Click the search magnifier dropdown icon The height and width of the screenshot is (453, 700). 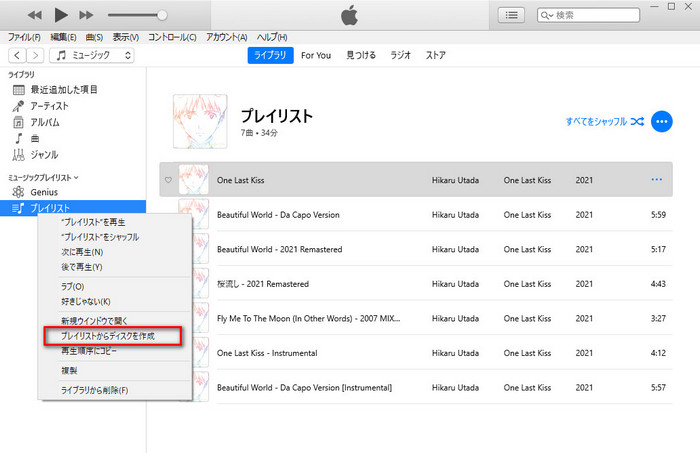pyautogui.click(x=547, y=15)
